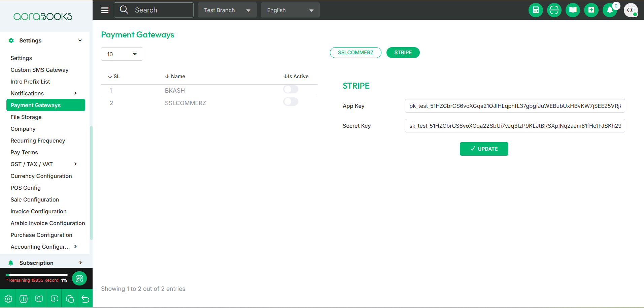The width and height of the screenshot is (644, 308).
Task: Expand the Notifications submenu arrow
Action: tap(75, 93)
